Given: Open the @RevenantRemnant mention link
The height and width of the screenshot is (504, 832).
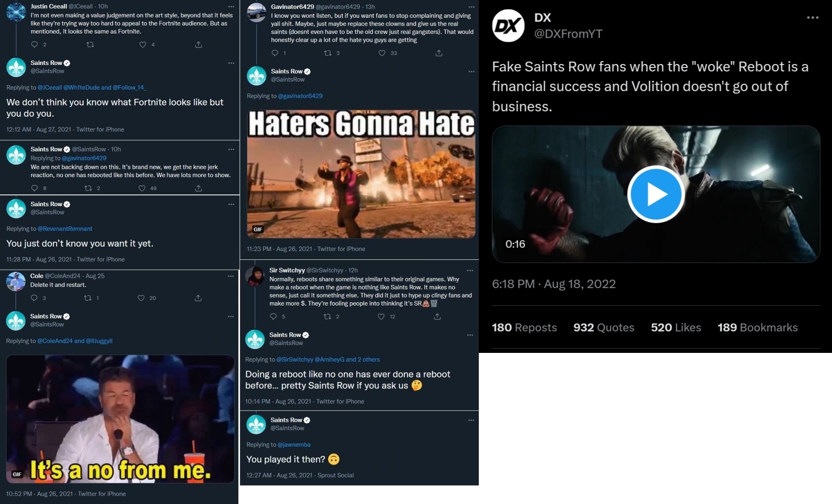Looking at the screenshot, I should click(x=65, y=229).
